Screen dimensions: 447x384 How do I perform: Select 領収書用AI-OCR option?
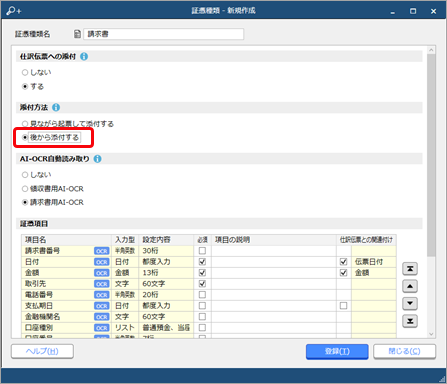tap(53, 189)
